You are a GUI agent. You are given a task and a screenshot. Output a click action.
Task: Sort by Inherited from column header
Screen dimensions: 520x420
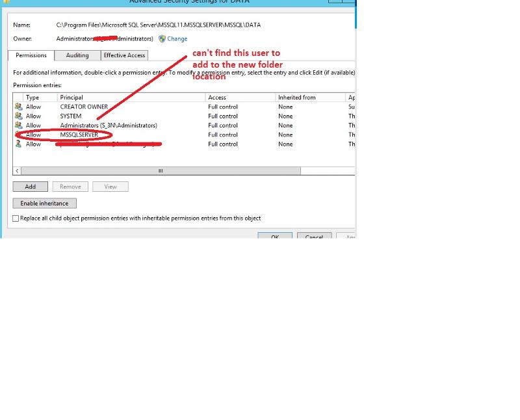coord(311,98)
